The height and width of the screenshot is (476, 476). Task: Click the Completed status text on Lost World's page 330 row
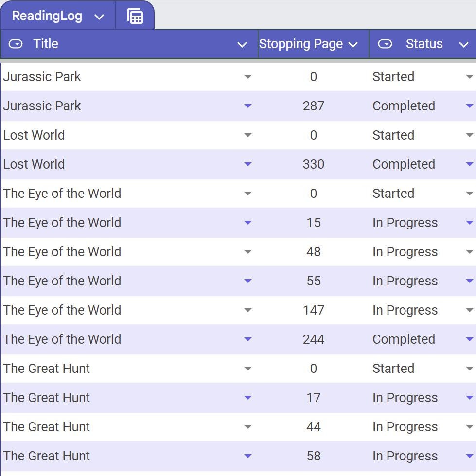click(404, 164)
